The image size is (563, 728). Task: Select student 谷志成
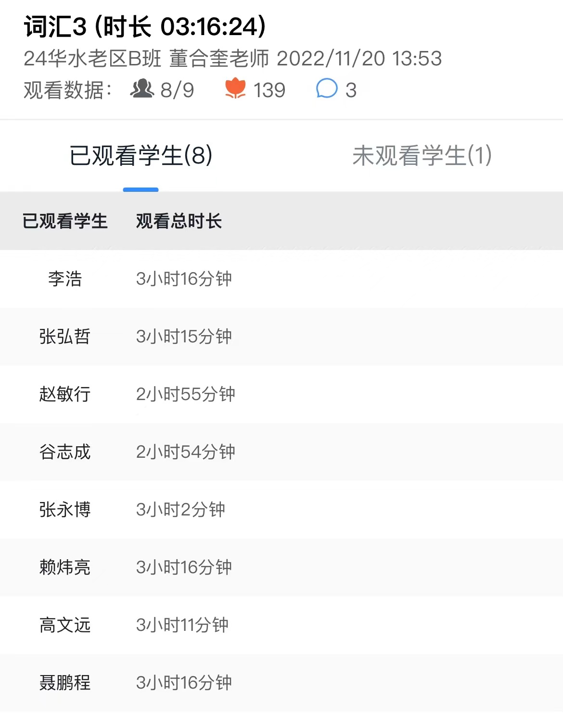point(281,452)
